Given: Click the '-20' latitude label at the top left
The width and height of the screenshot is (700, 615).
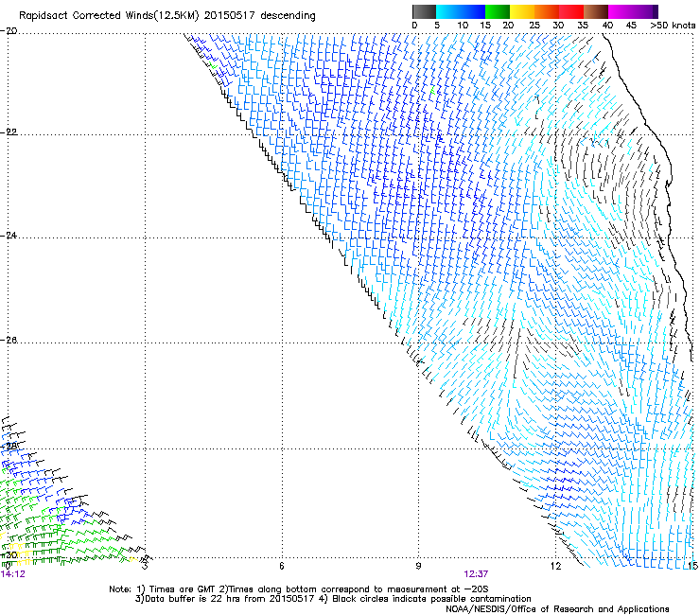Looking at the screenshot, I should click(x=9, y=31).
